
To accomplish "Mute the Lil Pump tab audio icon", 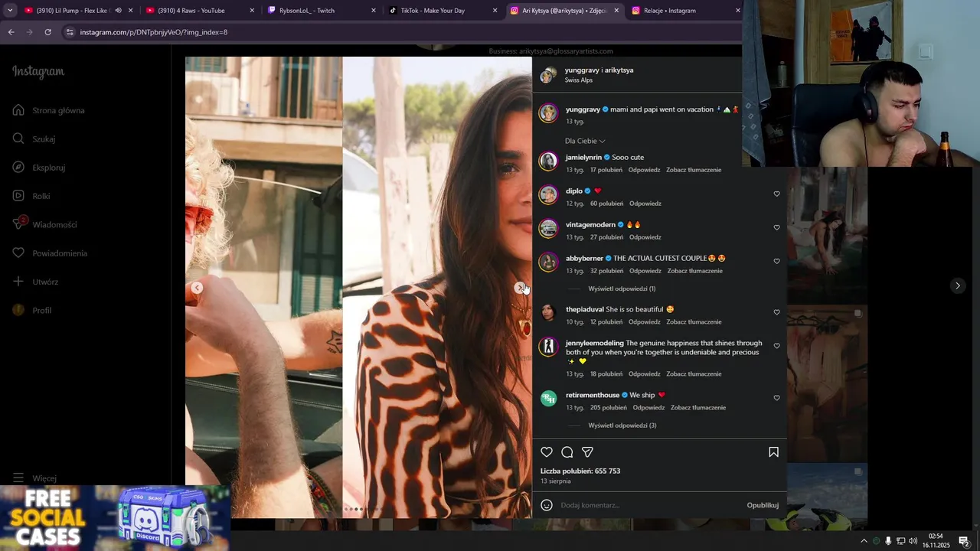I will 118,11.
